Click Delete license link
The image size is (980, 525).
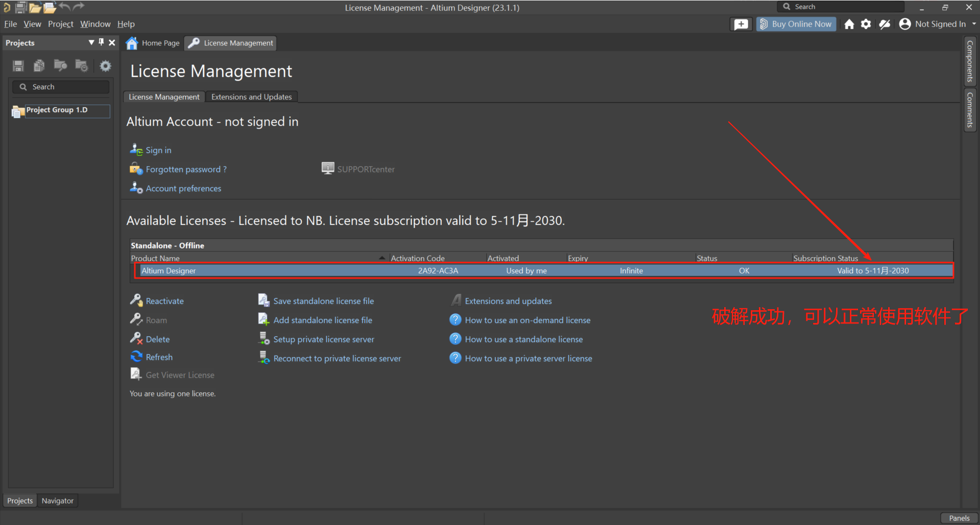(x=157, y=339)
